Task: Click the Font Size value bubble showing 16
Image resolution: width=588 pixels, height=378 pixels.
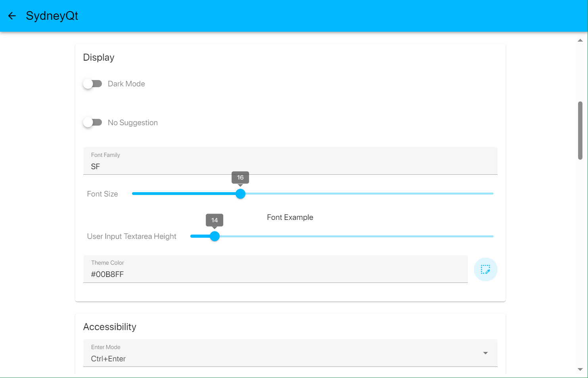Action: (x=240, y=178)
